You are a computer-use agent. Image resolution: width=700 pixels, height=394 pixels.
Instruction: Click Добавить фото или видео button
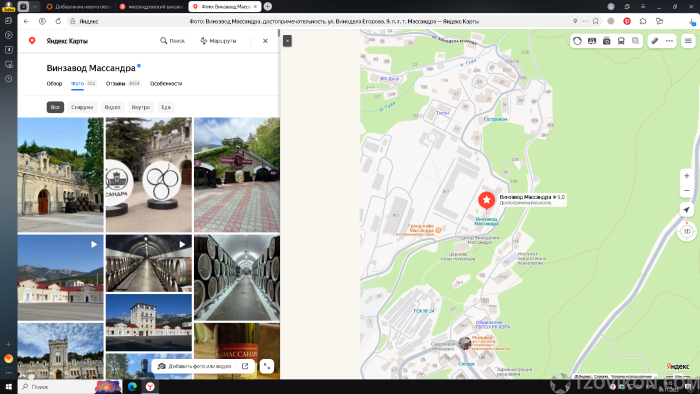(196, 366)
